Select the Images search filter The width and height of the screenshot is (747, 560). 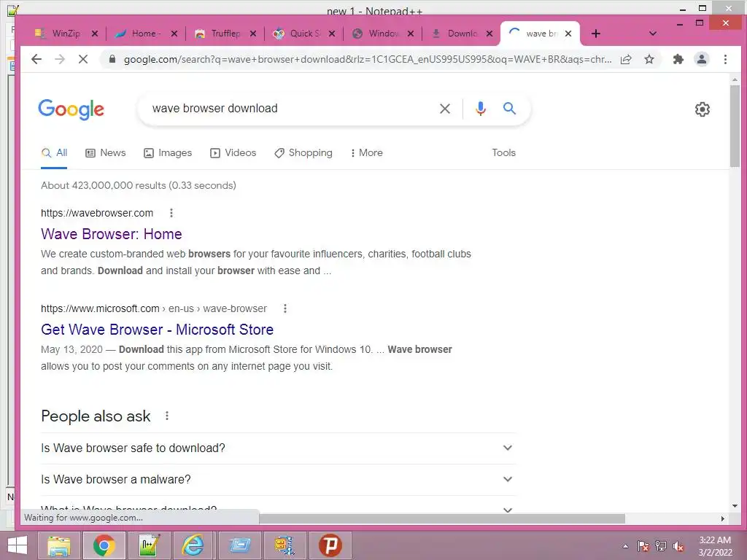[168, 153]
